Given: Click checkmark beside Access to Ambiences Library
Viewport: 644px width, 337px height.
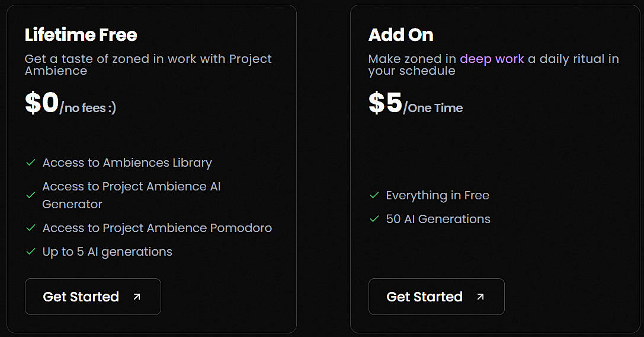Looking at the screenshot, I should pos(31,163).
